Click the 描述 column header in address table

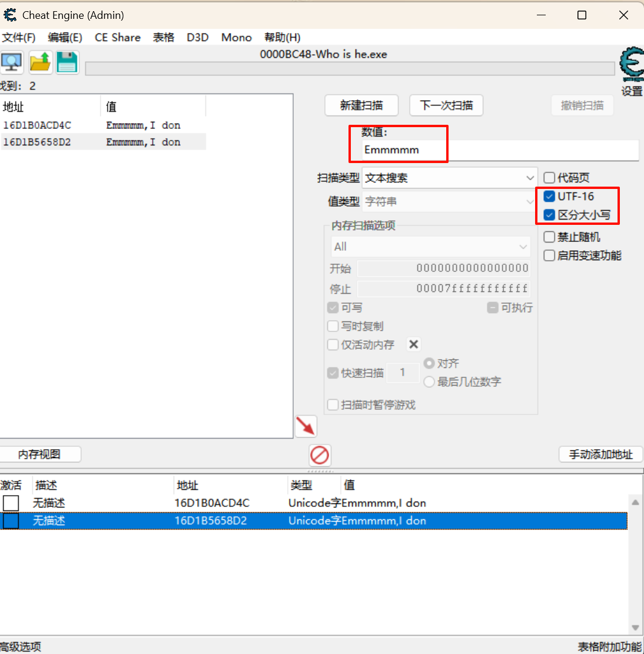pyautogui.click(x=102, y=485)
